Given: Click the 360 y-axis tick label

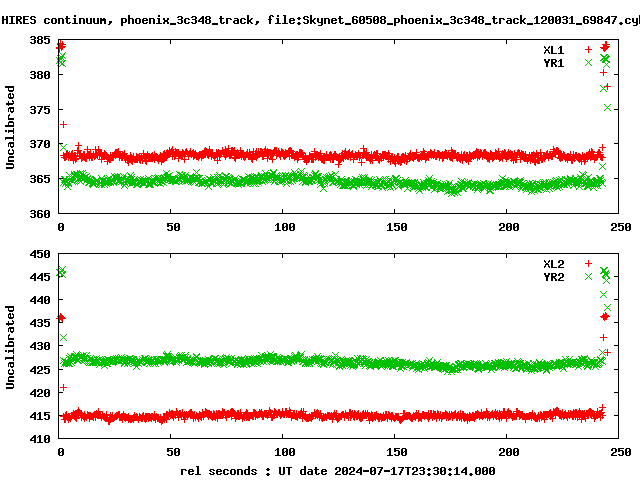Looking at the screenshot, I should pos(40,214).
